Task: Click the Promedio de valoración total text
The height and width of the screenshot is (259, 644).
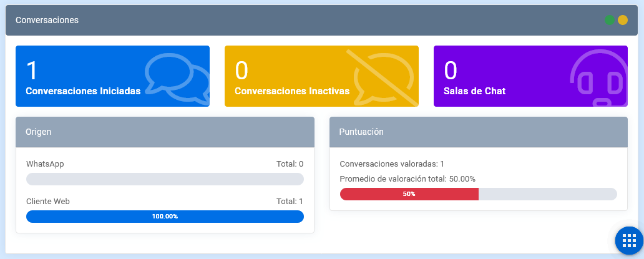Action: pos(407,179)
